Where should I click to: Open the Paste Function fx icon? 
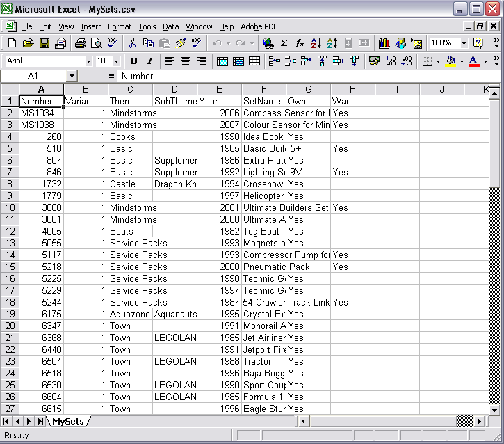300,42
